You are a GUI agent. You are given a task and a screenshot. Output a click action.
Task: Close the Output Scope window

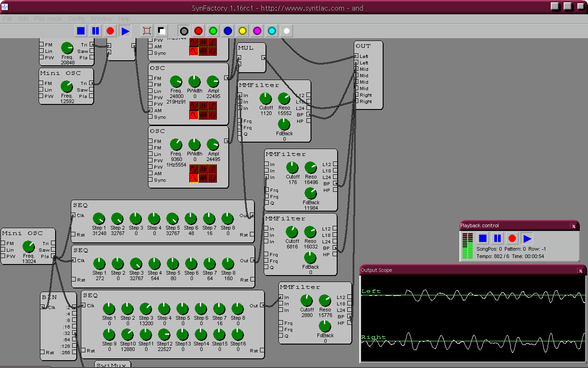pyautogui.click(x=581, y=270)
